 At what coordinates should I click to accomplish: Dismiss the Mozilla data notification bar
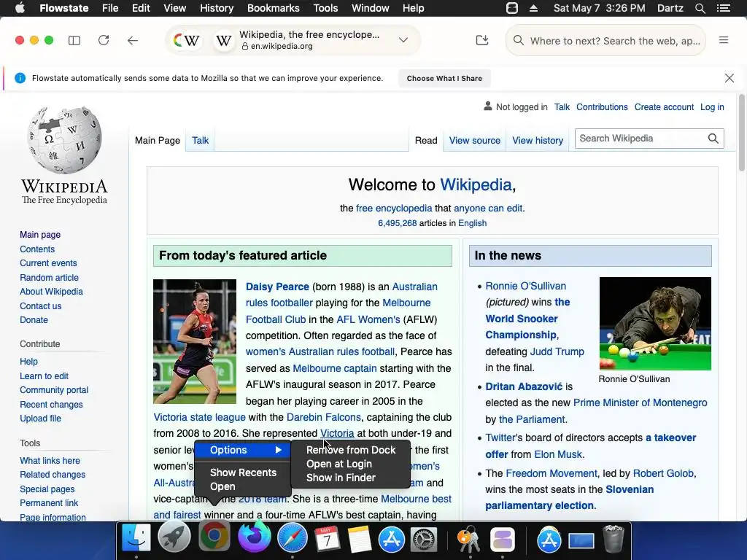point(729,78)
